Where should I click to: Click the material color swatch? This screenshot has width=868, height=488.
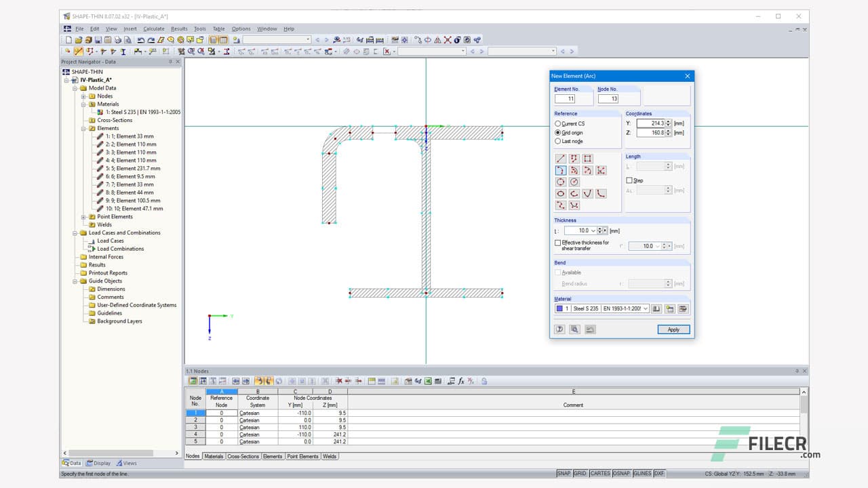559,308
